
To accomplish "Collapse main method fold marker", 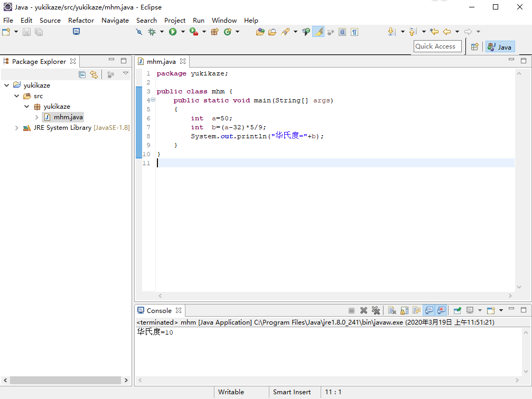I will [x=153, y=100].
